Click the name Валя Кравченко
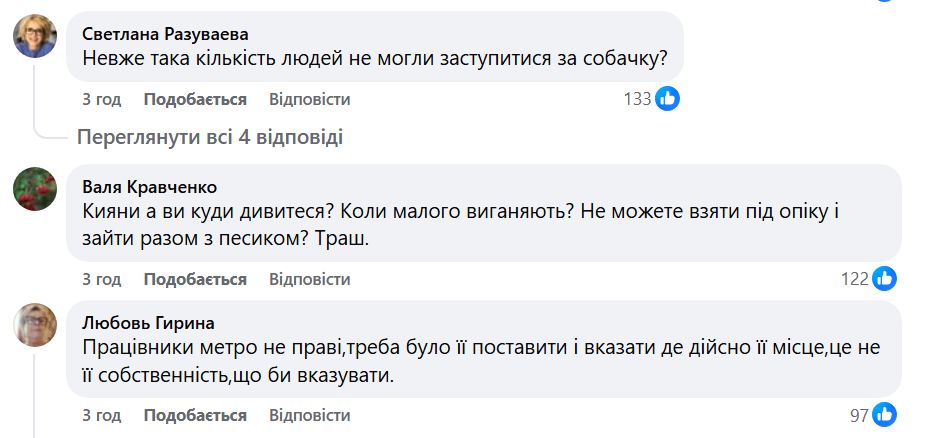 pyautogui.click(x=148, y=187)
